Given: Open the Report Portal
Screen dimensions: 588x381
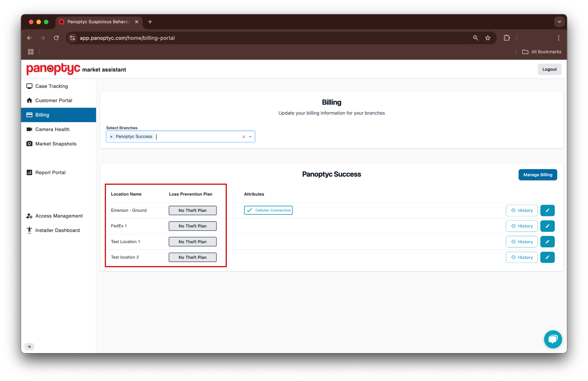Looking at the screenshot, I should click(50, 172).
